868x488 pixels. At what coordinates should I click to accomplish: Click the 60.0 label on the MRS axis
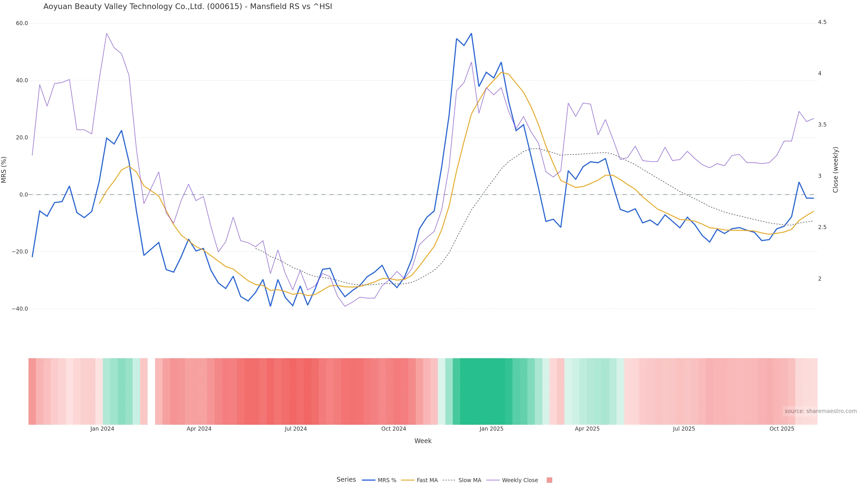pyautogui.click(x=22, y=23)
